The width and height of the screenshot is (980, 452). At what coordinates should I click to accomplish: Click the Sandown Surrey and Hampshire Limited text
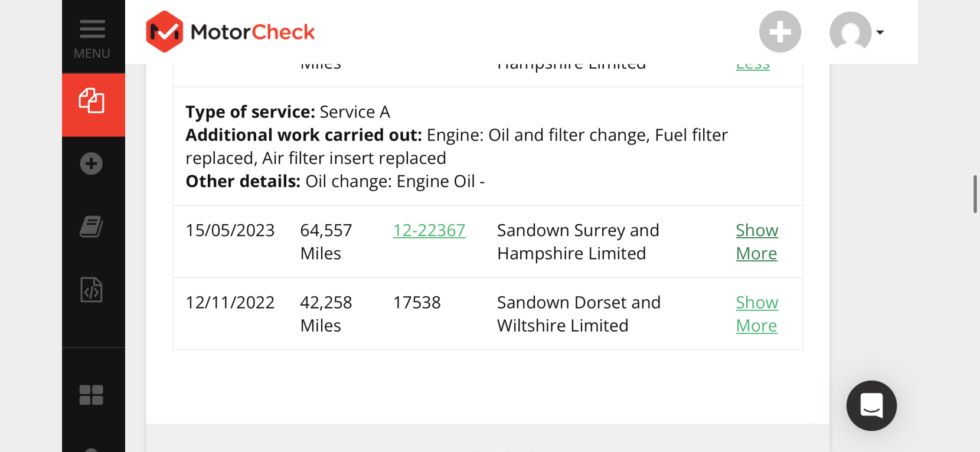tap(578, 241)
